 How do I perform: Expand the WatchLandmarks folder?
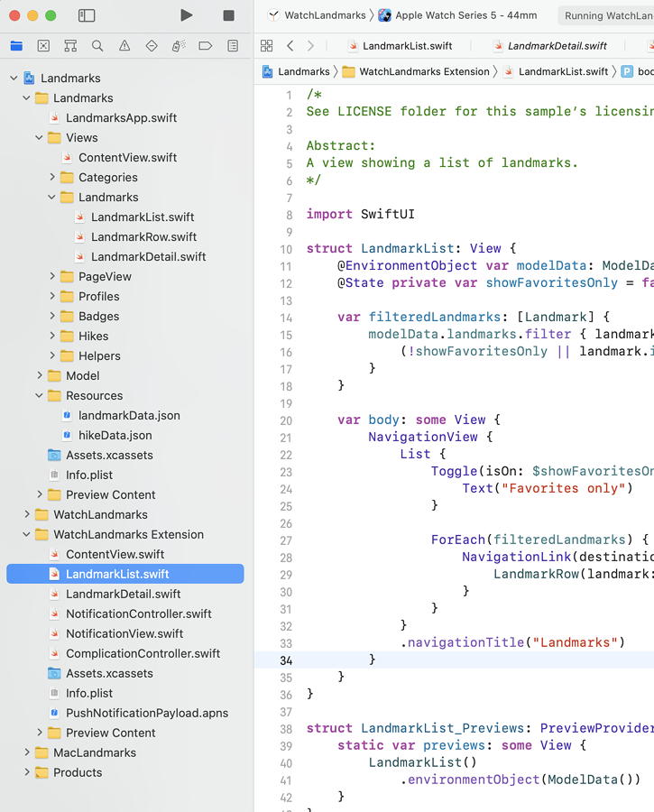[27, 514]
